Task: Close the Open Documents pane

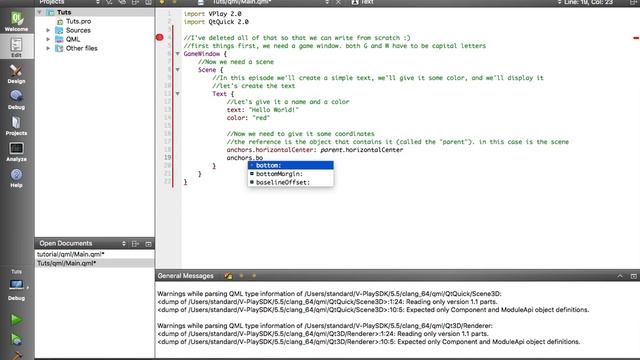Action: [148, 244]
